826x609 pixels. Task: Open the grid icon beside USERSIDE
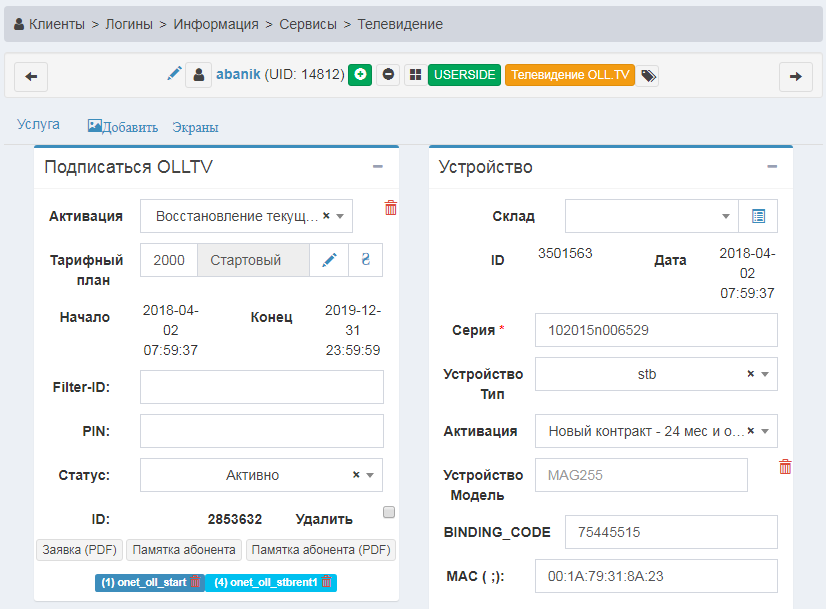414,75
